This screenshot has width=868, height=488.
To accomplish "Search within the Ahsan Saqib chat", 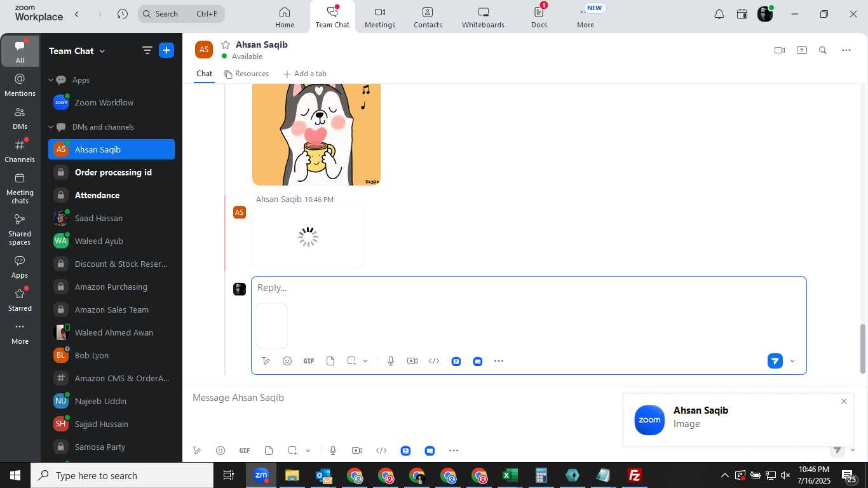I will tap(823, 50).
